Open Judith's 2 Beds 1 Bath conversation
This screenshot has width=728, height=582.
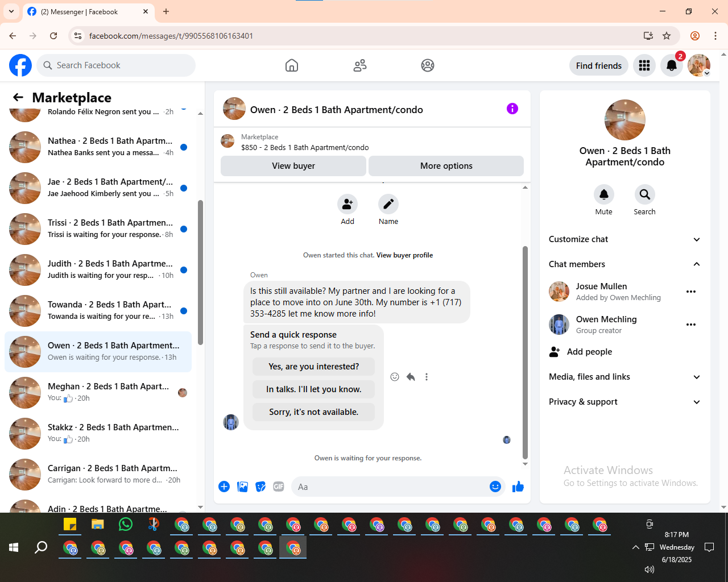(98, 270)
